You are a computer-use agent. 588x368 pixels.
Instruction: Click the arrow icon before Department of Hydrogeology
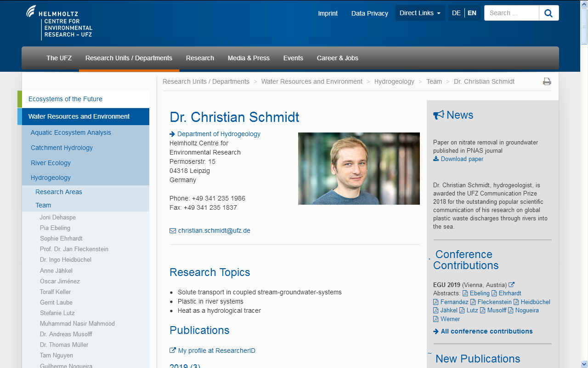[172, 134]
